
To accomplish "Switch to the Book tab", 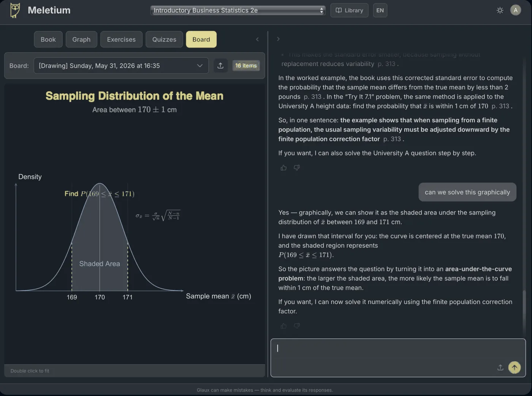I will pos(48,40).
